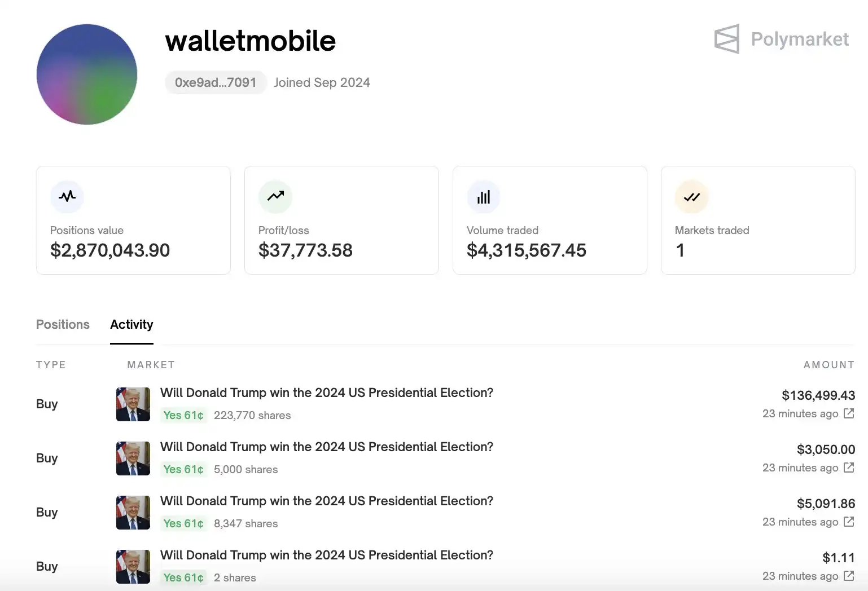Copy wallet address 0xe9ad...7091
Image resolution: width=868 pixels, height=591 pixels.
216,82
